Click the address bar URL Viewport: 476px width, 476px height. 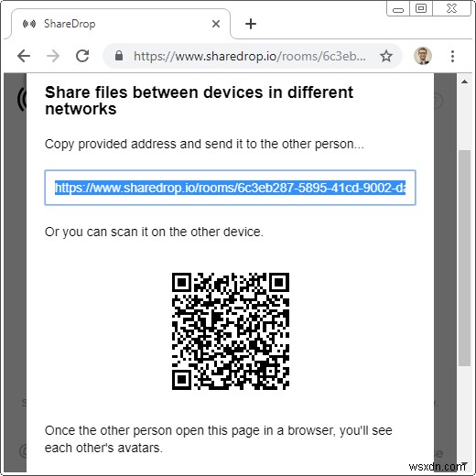[x=250, y=56]
